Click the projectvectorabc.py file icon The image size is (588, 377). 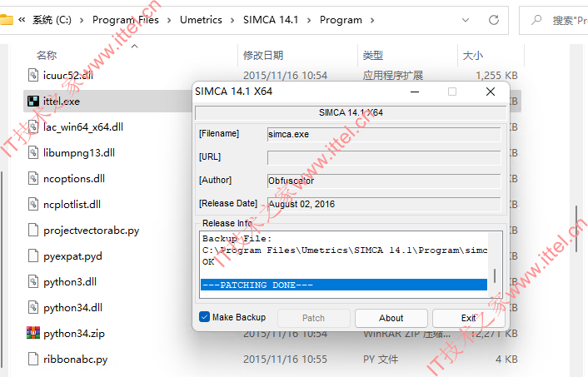[x=33, y=230]
